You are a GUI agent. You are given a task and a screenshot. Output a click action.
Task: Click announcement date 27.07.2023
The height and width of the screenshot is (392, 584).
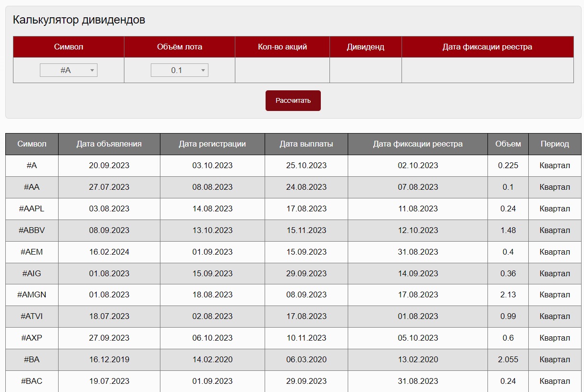[x=109, y=187]
